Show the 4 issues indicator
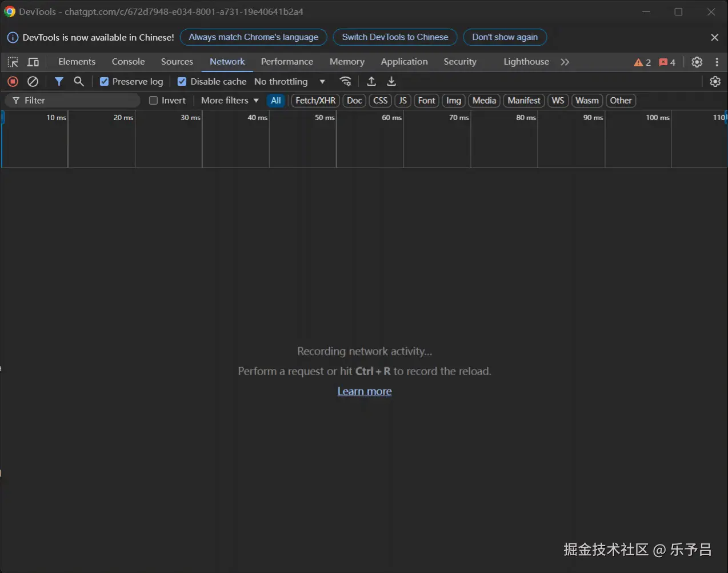The width and height of the screenshot is (728, 573). [667, 62]
